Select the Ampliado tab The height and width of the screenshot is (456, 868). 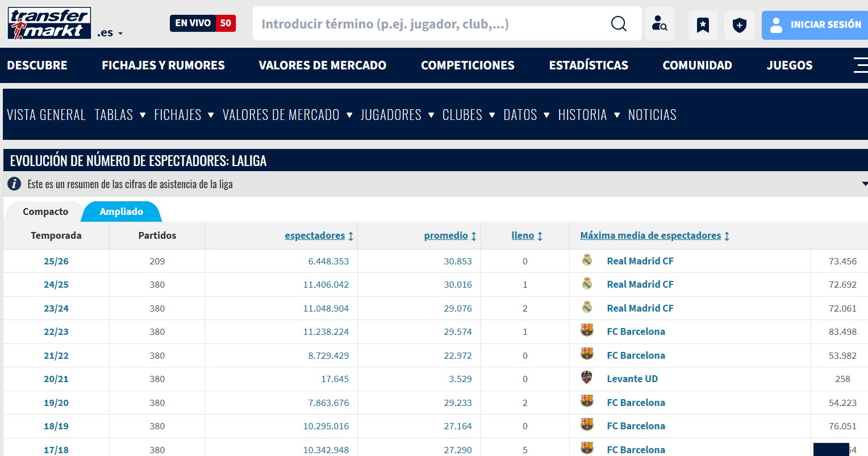point(121,212)
